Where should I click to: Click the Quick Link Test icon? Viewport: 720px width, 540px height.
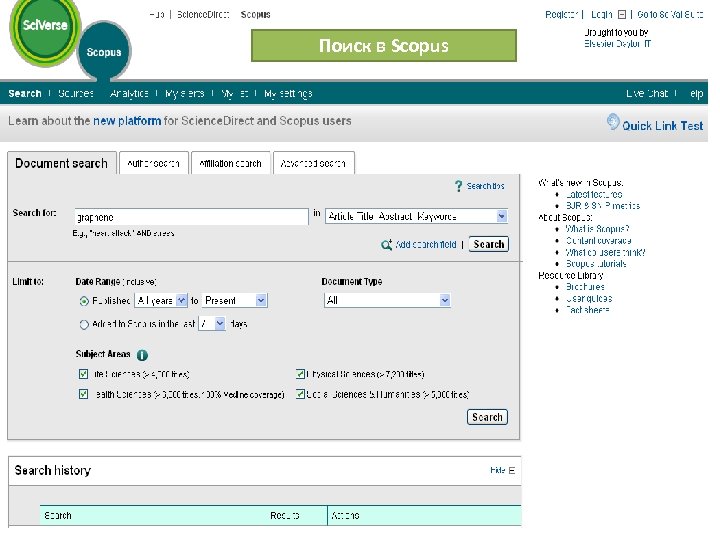(x=613, y=122)
